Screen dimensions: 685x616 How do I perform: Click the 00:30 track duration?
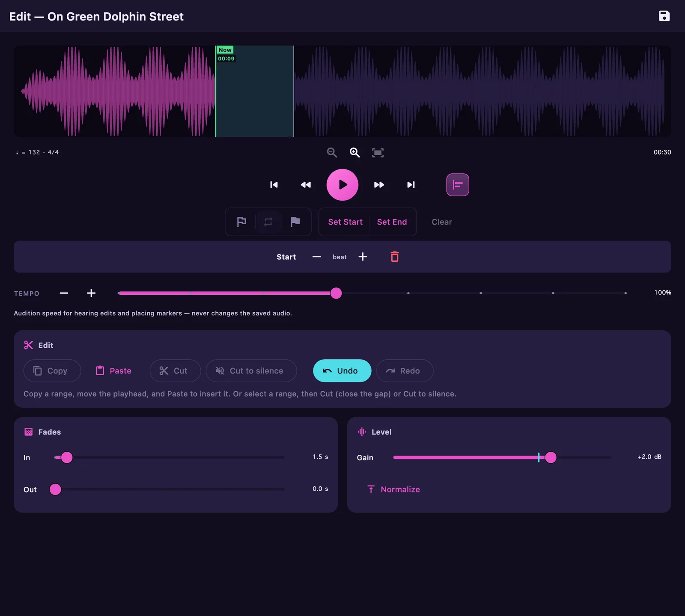click(x=662, y=152)
